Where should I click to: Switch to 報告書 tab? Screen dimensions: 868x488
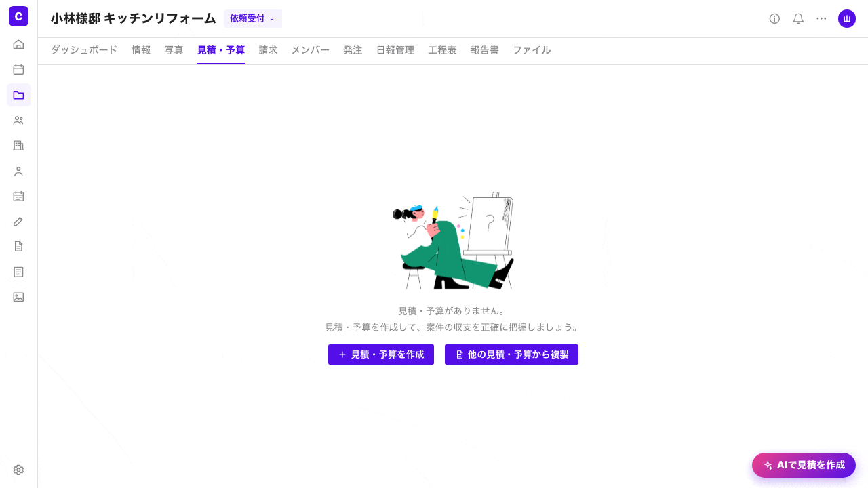point(485,50)
